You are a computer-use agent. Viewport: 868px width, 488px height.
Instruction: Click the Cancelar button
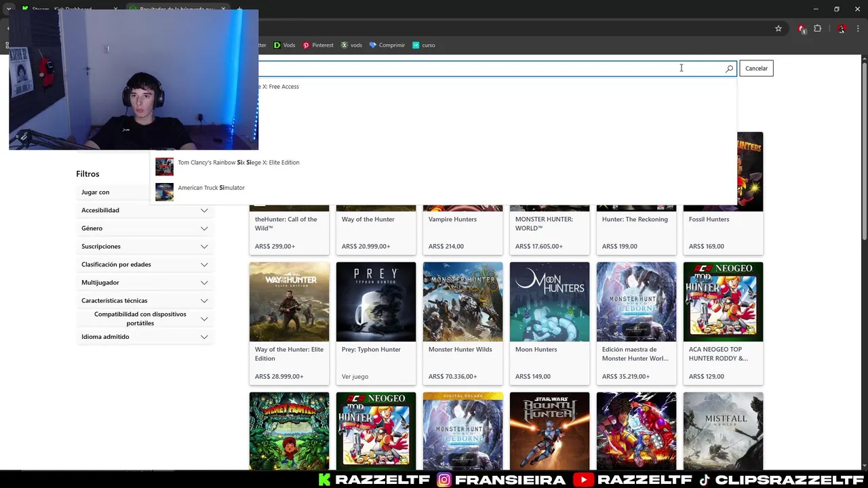tap(756, 68)
